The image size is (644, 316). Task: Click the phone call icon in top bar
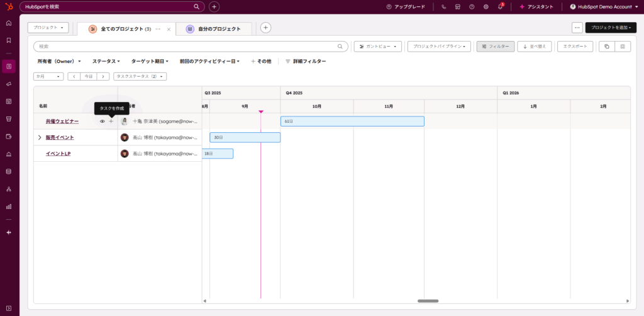click(444, 7)
